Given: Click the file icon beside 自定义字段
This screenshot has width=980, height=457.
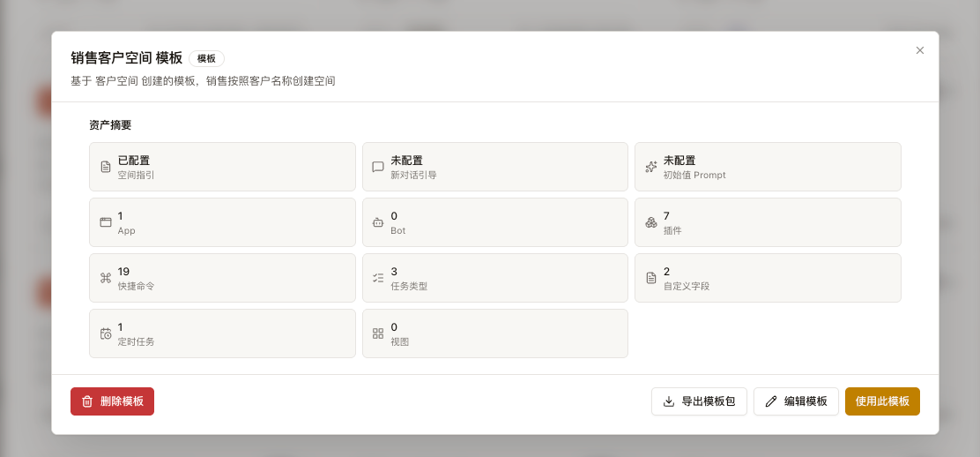Looking at the screenshot, I should pos(650,278).
